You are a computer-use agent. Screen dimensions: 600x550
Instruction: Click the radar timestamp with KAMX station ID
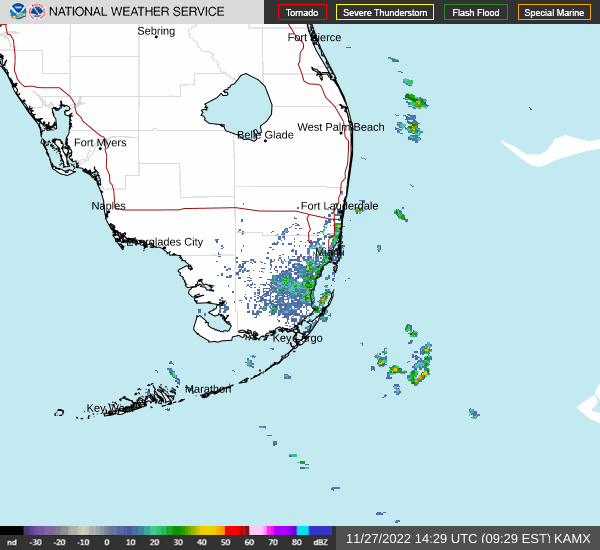(468, 538)
